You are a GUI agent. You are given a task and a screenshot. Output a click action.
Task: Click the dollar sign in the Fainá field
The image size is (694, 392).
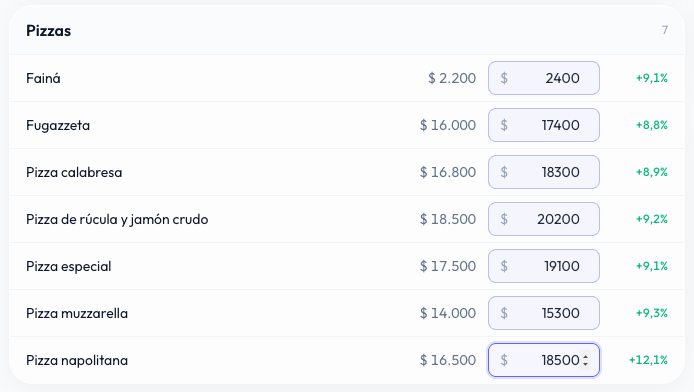point(504,78)
